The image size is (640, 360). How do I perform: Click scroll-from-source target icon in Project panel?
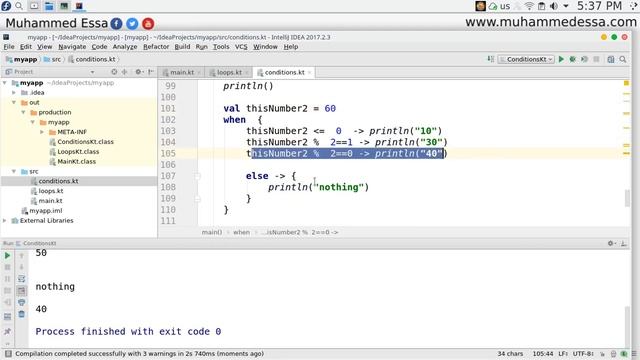pyautogui.click(x=114, y=72)
